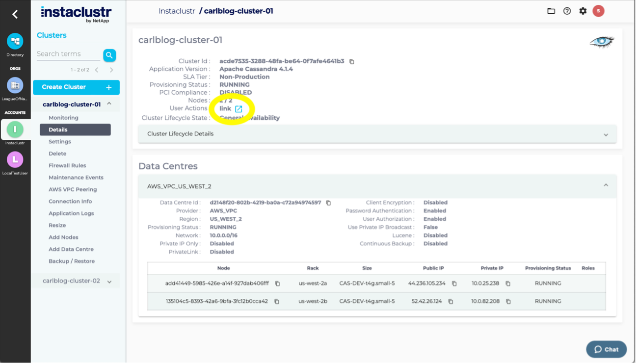Viewport: 637px width, 364px height.
Task: Click the carlblog-cluster-01 breadcrumb
Action: click(x=239, y=11)
